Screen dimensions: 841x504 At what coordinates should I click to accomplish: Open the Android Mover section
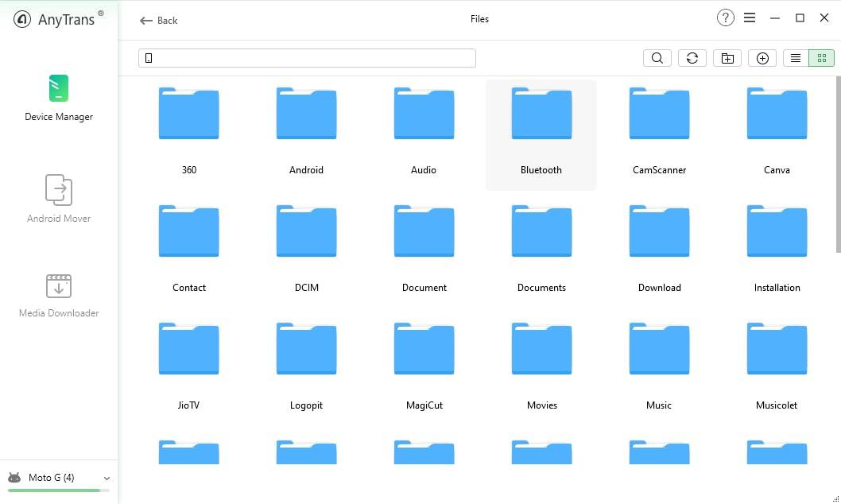(x=59, y=199)
